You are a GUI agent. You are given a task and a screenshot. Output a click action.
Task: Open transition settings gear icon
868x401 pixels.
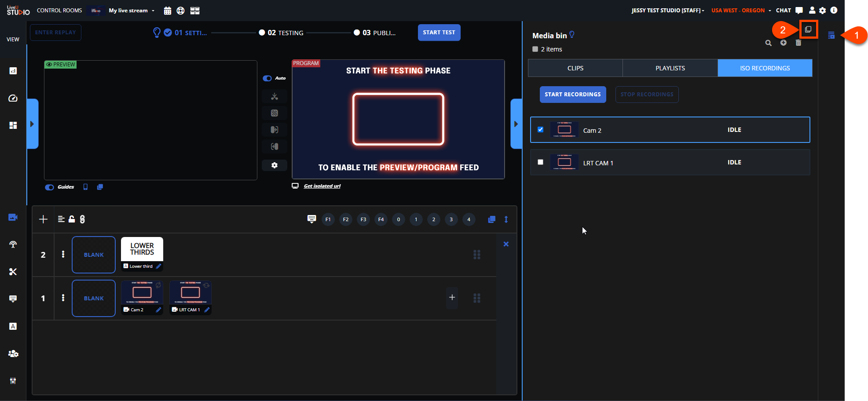pos(275,165)
